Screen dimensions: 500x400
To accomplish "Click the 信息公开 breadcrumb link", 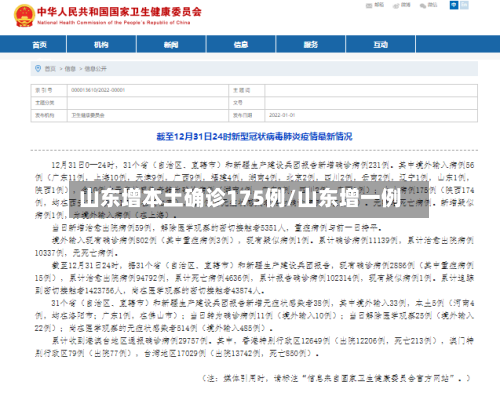I will 95,69.
